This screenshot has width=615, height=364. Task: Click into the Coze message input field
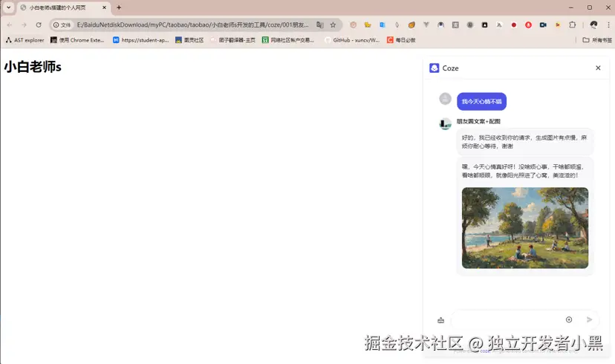click(x=505, y=319)
